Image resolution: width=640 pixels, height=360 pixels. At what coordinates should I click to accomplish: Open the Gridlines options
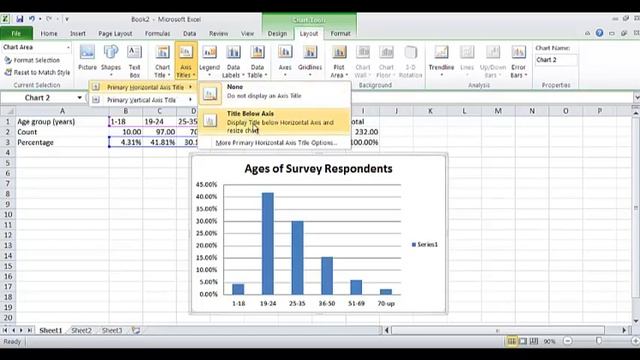310,60
